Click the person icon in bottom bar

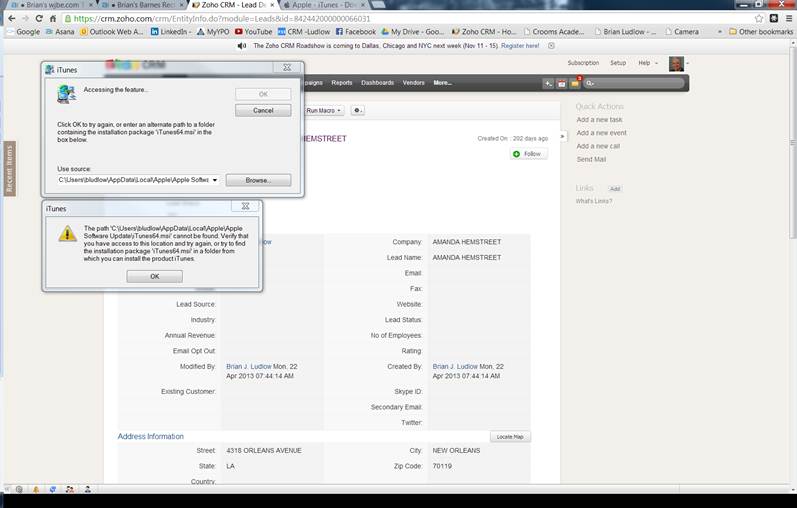tap(87, 489)
